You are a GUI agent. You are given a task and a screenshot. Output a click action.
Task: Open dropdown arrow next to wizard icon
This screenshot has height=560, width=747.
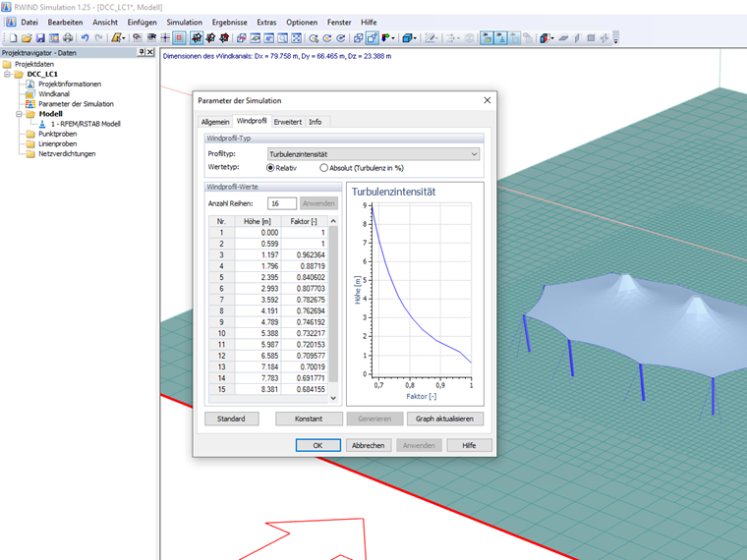(124, 38)
